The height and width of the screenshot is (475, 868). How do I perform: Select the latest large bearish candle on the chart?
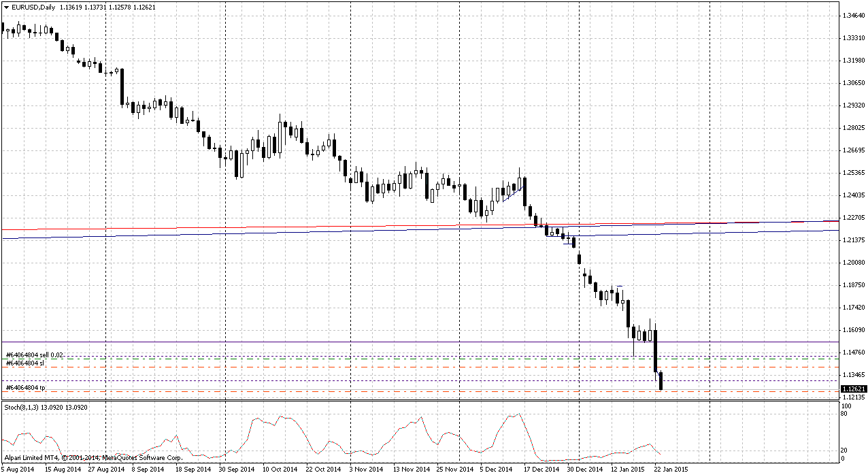[656, 350]
